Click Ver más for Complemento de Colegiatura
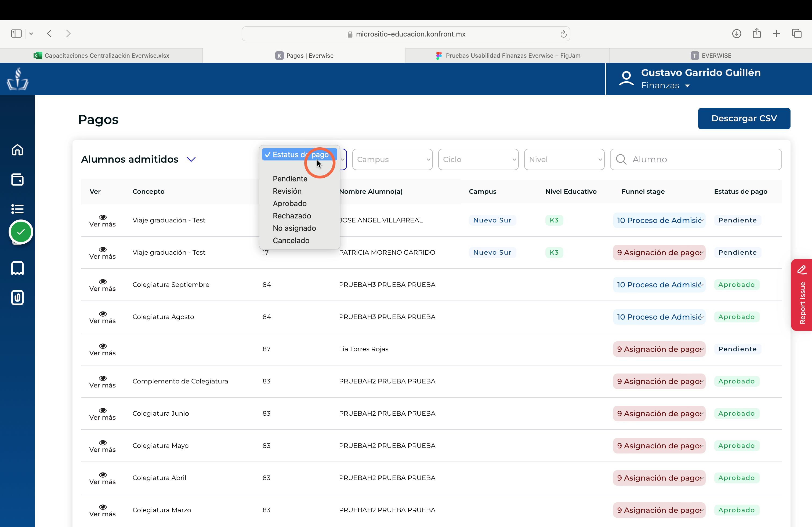This screenshot has width=812, height=527. (x=102, y=382)
